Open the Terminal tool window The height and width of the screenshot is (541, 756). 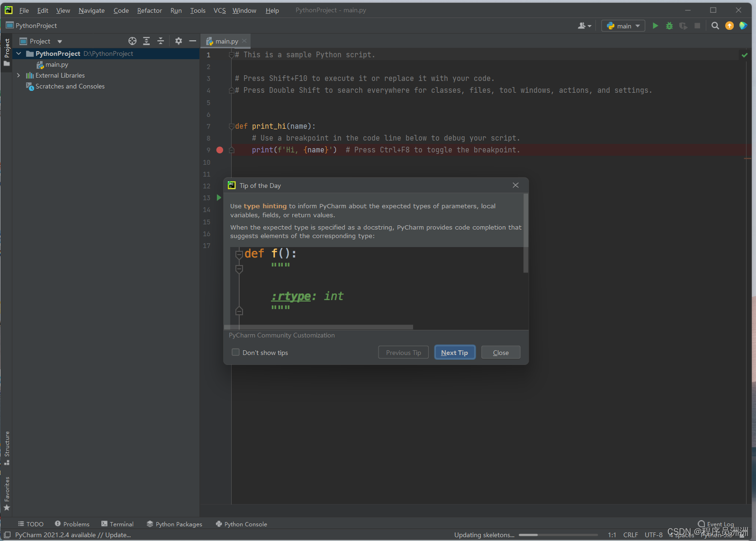click(x=117, y=524)
